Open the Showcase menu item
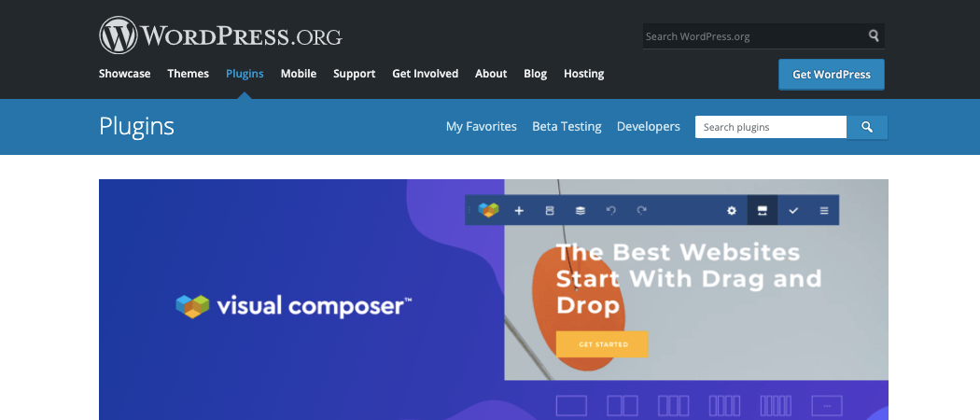Screen dimensions: 980x420 click(124, 74)
